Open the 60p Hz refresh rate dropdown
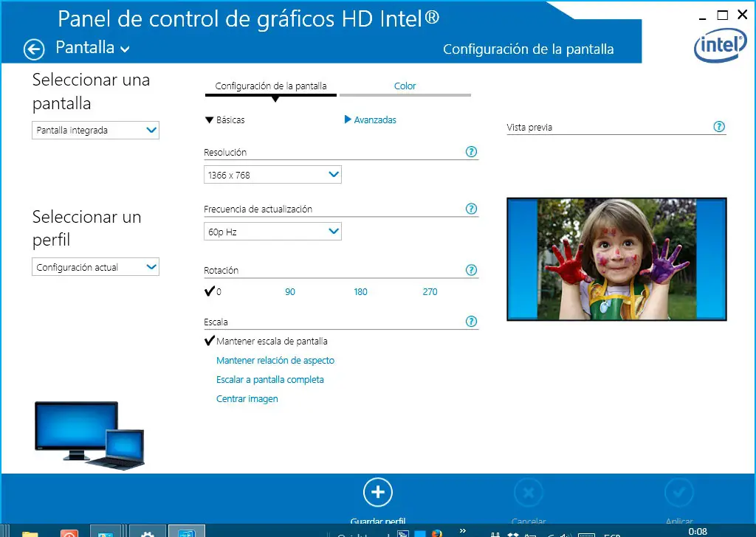Viewport: 756px width, 537px height. (x=272, y=231)
